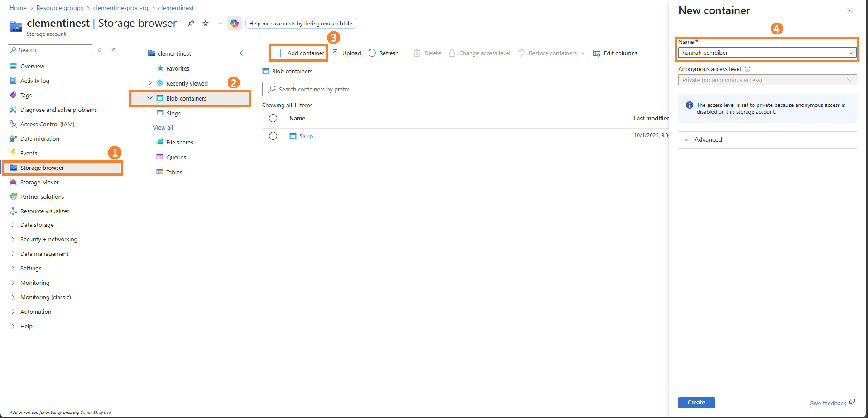Expand the Advanced section in New container

767,139
